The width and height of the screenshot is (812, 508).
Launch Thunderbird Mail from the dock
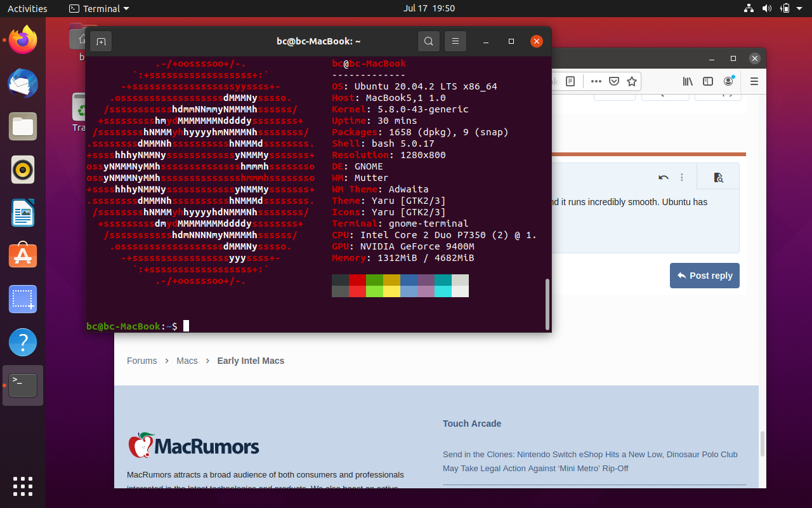pos(23,84)
